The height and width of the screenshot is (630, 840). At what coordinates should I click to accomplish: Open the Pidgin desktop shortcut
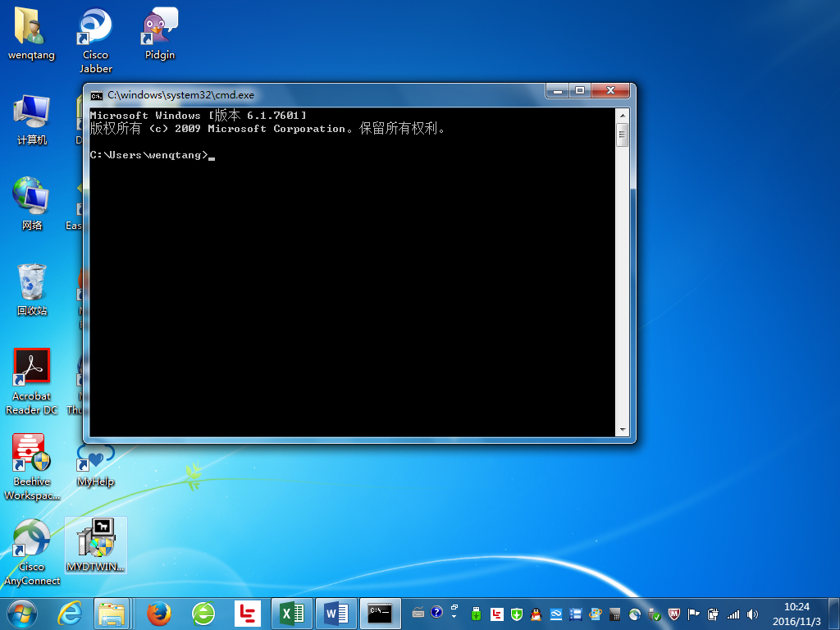click(x=160, y=33)
